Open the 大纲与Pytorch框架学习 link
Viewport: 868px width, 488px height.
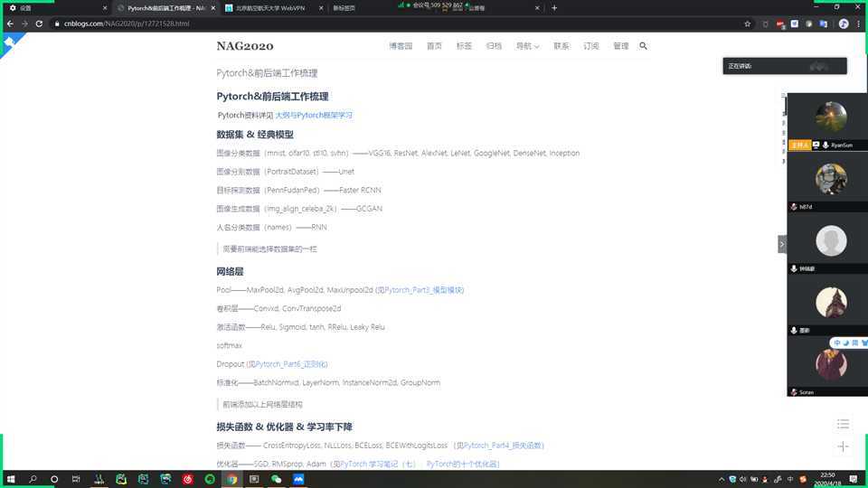click(x=314, y=115)
